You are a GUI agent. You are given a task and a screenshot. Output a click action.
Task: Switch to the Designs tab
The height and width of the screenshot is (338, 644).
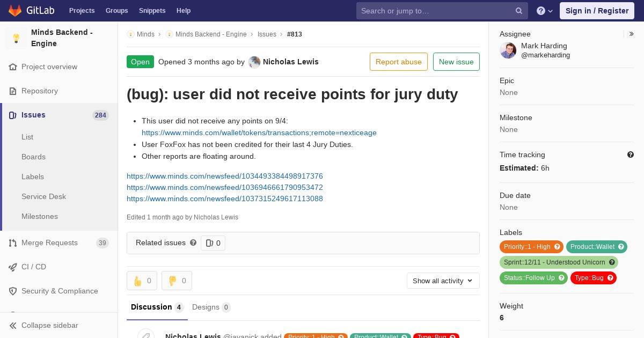point(211,307)
